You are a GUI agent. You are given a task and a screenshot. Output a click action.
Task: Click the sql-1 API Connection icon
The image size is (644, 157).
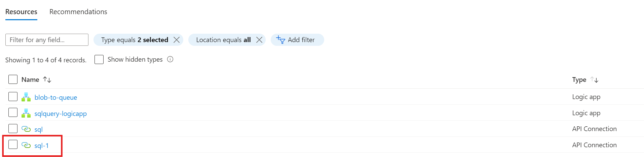click(26, 145)
